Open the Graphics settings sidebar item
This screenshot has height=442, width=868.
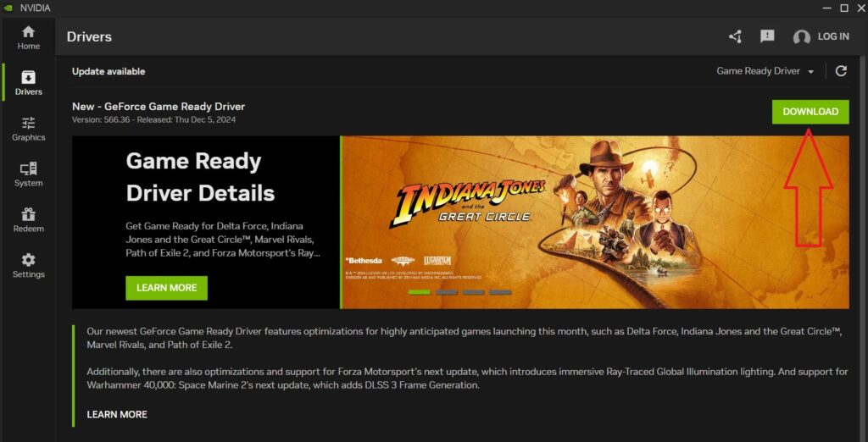(x=28, y=129)
